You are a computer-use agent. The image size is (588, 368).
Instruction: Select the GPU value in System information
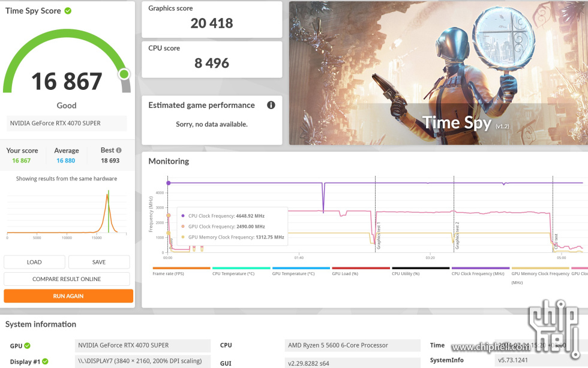coord(143,345)
